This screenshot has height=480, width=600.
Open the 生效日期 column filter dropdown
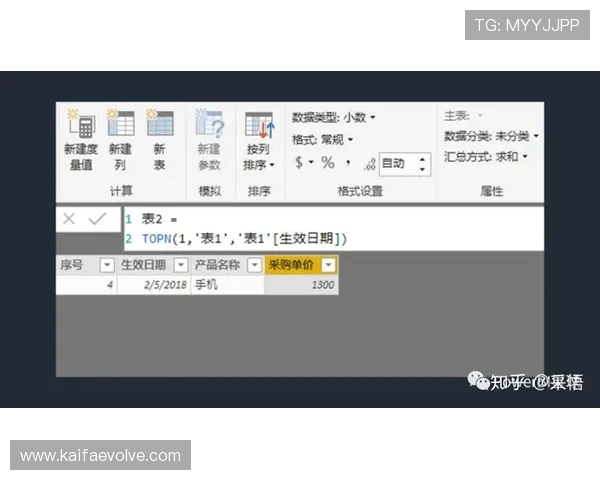click(x=181, y=265)
